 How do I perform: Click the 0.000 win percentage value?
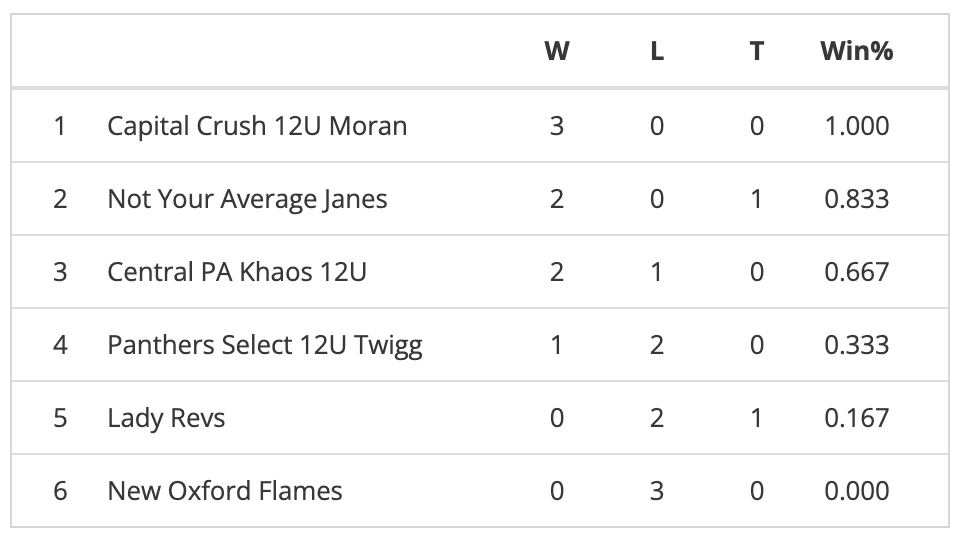pos(856,491)
